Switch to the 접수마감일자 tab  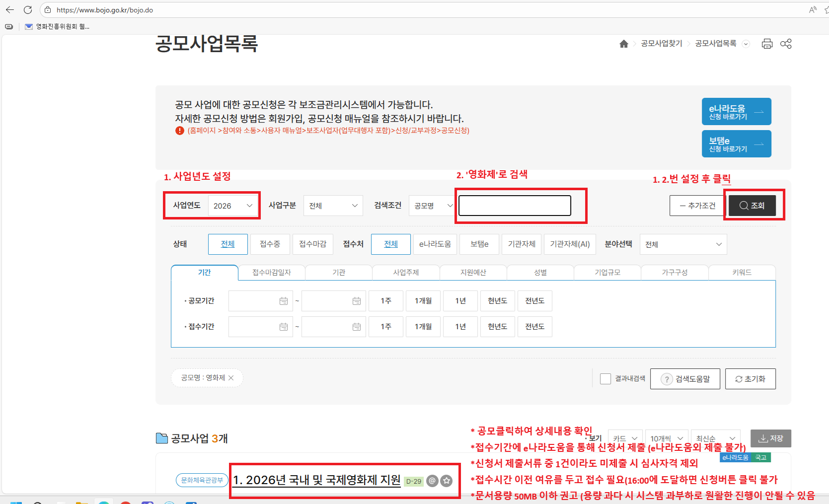tap(271, 273)
